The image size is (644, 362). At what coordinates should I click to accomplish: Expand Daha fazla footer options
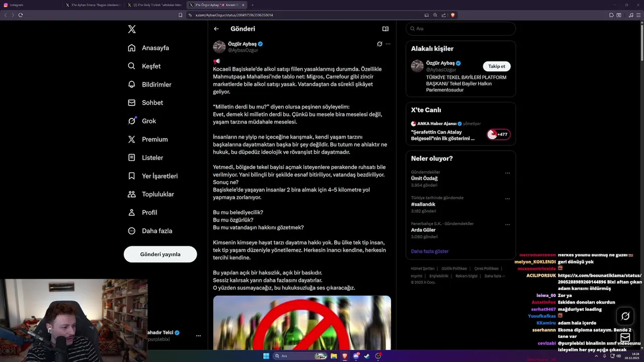[x=495, y=276]
